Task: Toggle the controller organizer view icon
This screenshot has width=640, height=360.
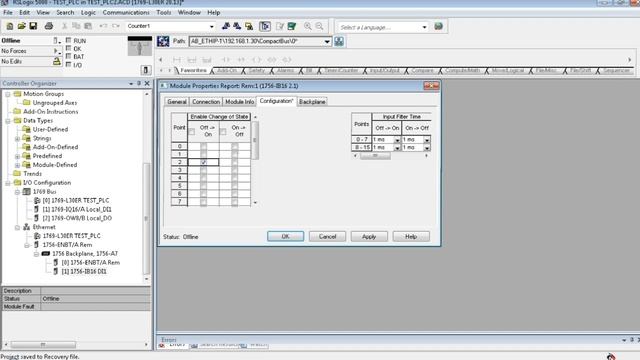Action: coord(265,26)
